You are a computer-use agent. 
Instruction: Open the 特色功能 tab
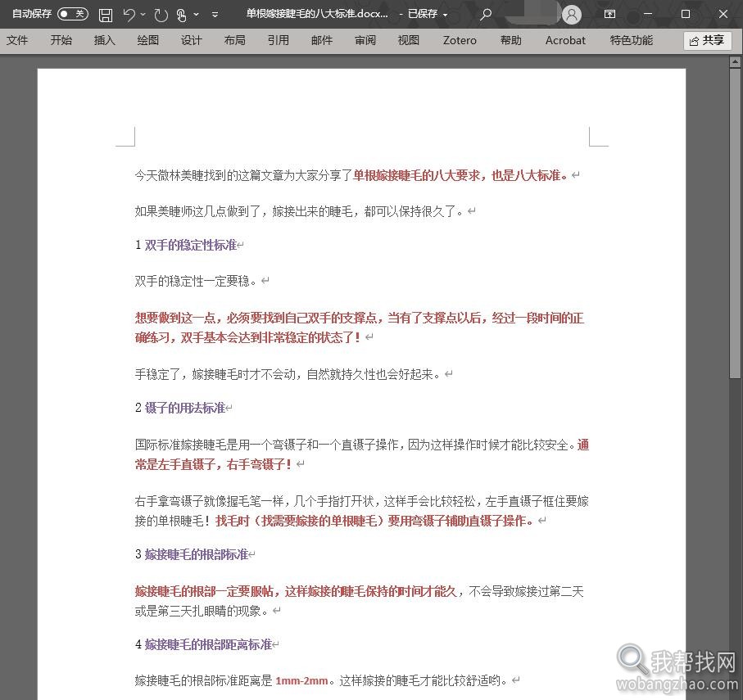(631, 40)
